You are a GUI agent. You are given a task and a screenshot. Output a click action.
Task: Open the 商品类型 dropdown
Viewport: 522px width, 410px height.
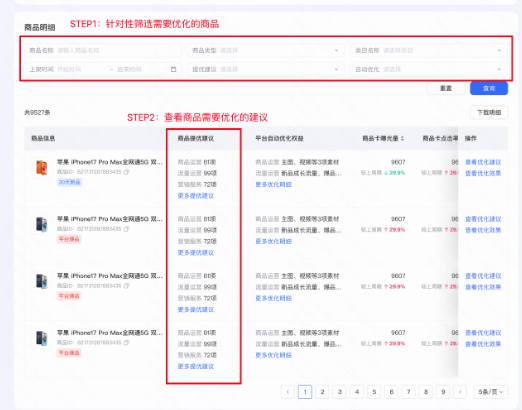266,50
